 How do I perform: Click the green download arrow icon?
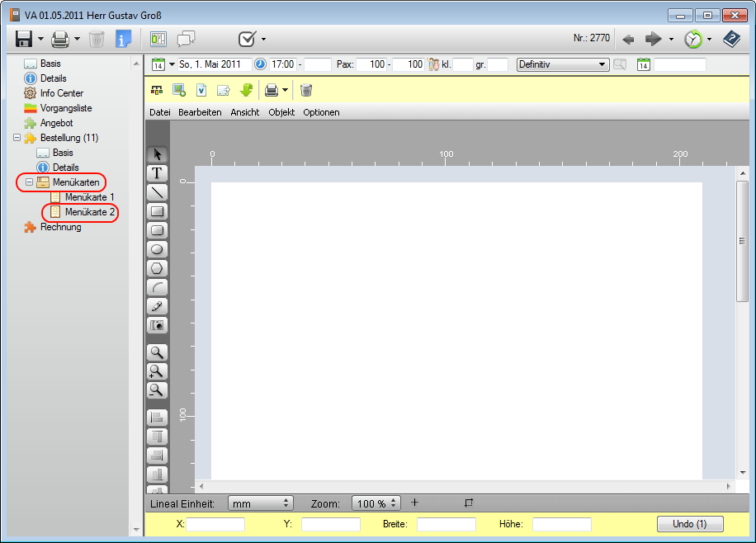tap(246, 90)
